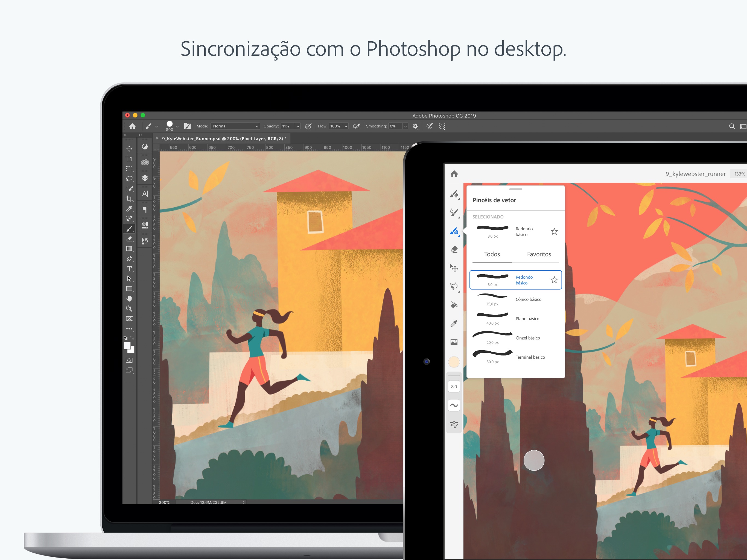
Task: Swap foreground and background colors
Action: (132, 338)
